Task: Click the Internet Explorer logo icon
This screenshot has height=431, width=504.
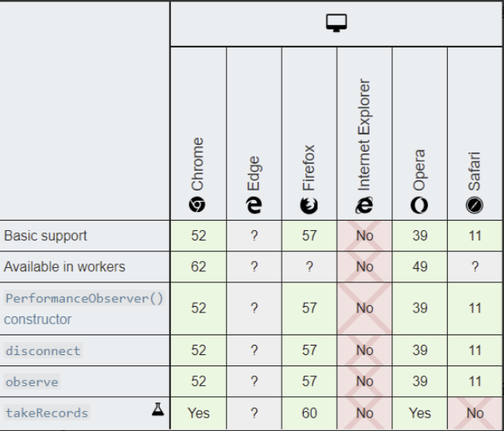Action: click(364, 206)
